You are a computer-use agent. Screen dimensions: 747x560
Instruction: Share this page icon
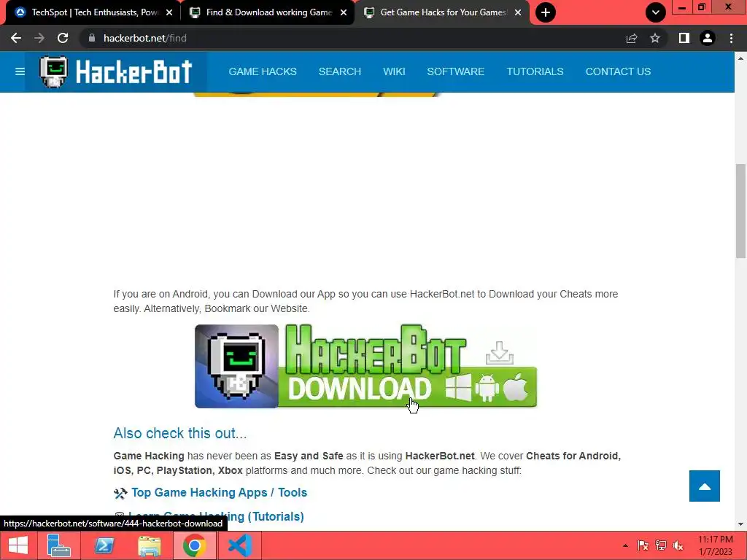(x=631, y=38)
